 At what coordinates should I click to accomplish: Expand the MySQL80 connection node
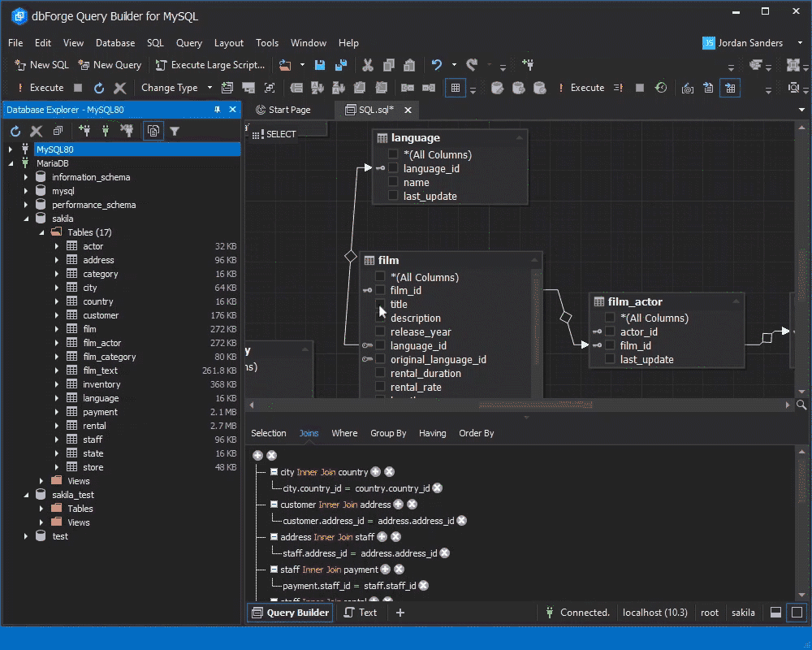pos(11,149)
